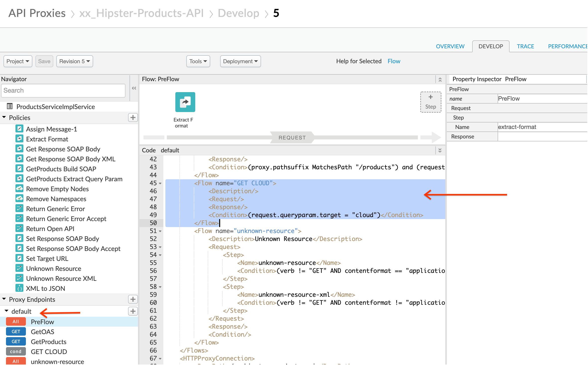Switch to the OVERVIEW tab
This screenshot has height=365, width=588.
(450, 46)
